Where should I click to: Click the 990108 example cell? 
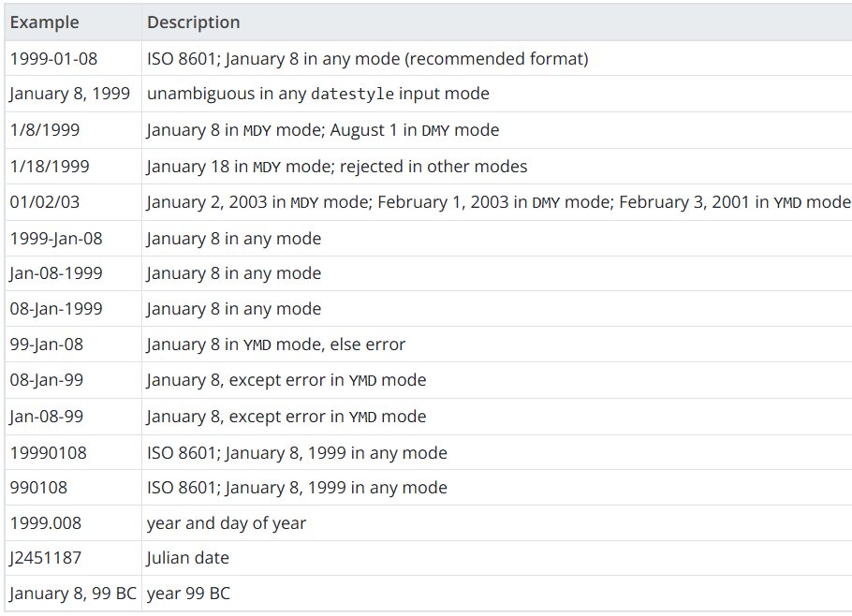click(x=38, y=488)
